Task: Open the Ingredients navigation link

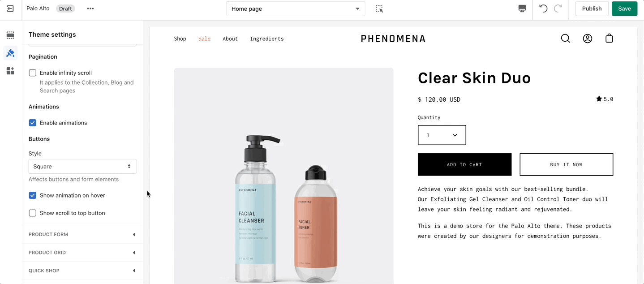Action: click(x=267, y=39)
